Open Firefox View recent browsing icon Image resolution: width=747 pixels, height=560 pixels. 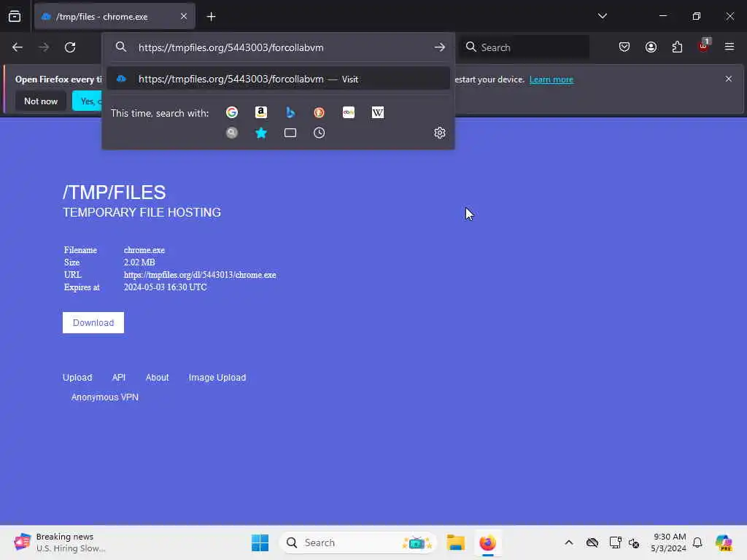15,16
